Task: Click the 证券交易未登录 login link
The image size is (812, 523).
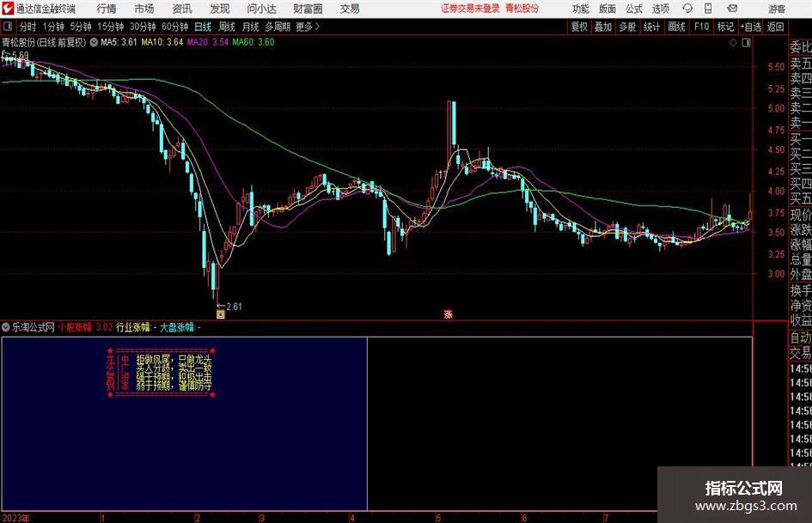Action: point(470,9)
